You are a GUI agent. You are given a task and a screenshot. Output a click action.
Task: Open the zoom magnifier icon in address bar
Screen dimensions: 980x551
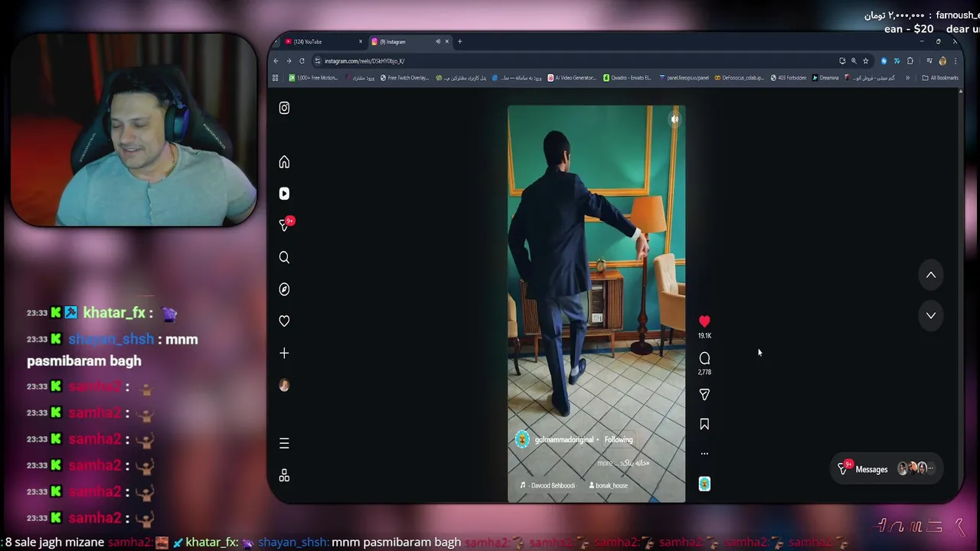(x=854, y=61)
